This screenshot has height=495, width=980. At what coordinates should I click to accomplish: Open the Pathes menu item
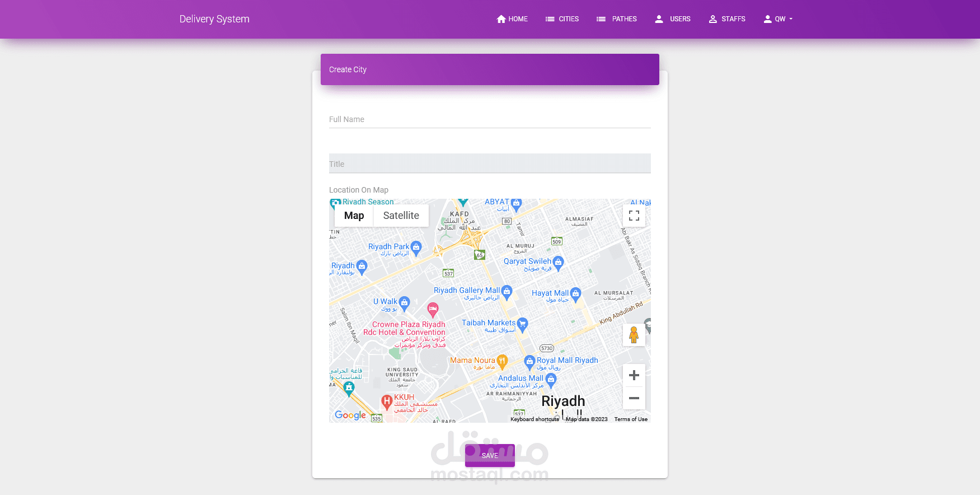click(x=616, y=19)
